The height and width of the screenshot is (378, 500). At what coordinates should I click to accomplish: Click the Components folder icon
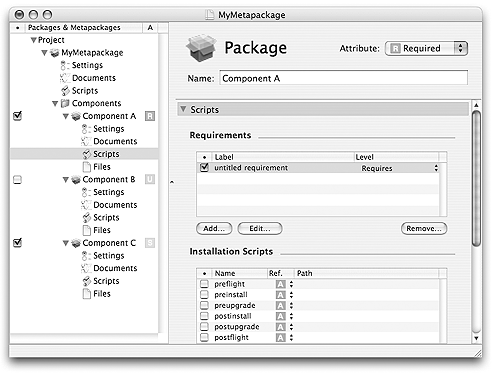[65, 103]
